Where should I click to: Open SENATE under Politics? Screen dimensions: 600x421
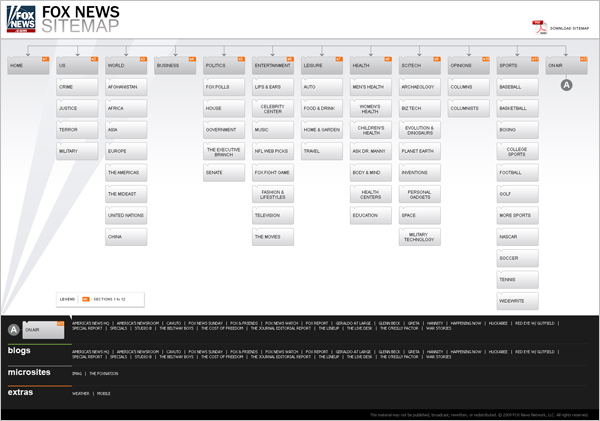[224, 173]
